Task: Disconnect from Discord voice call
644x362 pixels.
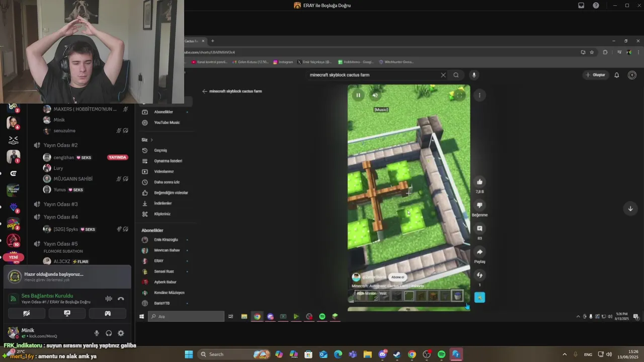Action: 121,299
